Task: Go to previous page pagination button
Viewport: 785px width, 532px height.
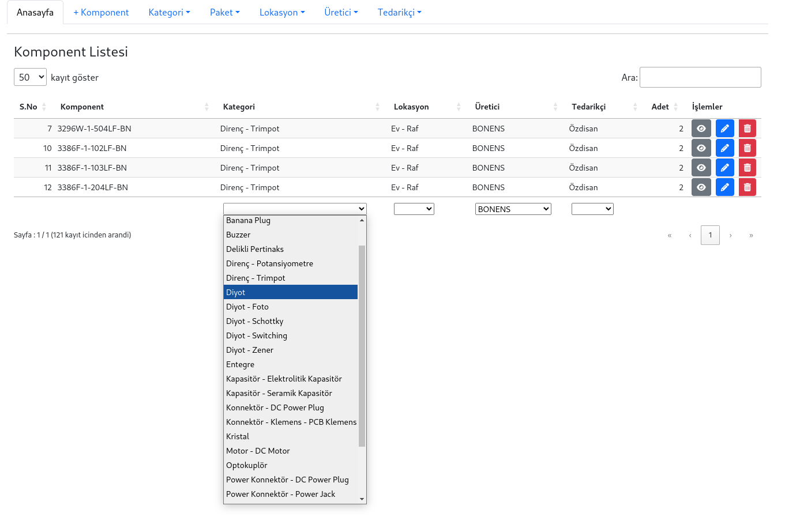Action: click(x=690, y=235)
